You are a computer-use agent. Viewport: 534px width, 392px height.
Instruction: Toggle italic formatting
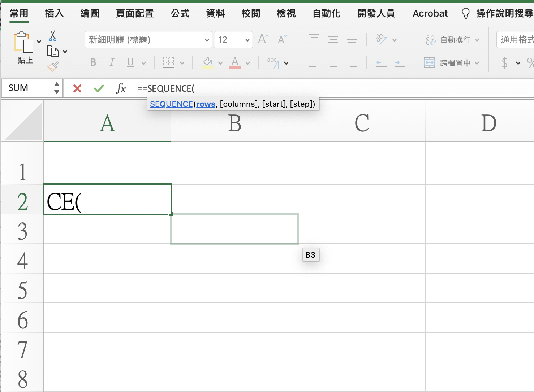point(112,62)
